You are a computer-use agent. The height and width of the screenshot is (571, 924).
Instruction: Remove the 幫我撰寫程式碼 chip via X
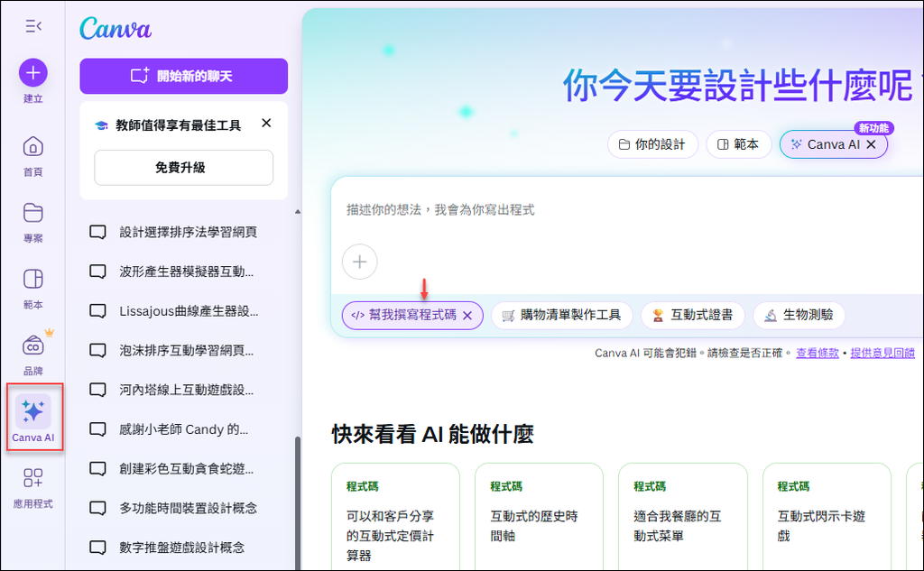click(x=467, y=316)
